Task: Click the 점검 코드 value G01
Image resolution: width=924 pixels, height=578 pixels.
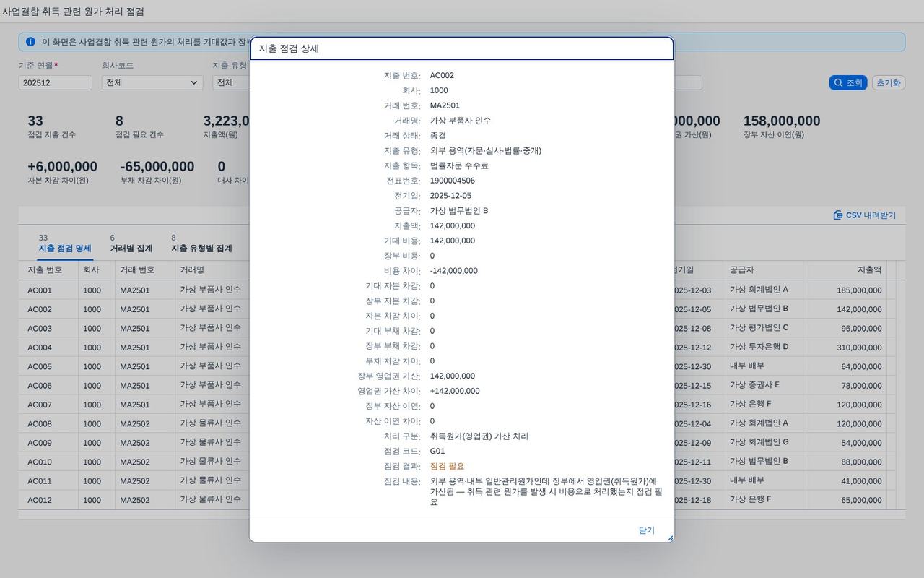Action: pos(437,452)
